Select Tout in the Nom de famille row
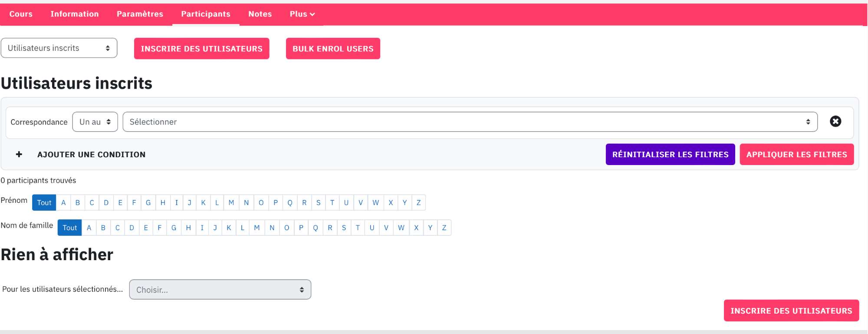This screenshot has height=334, width=868. [70, 228]
